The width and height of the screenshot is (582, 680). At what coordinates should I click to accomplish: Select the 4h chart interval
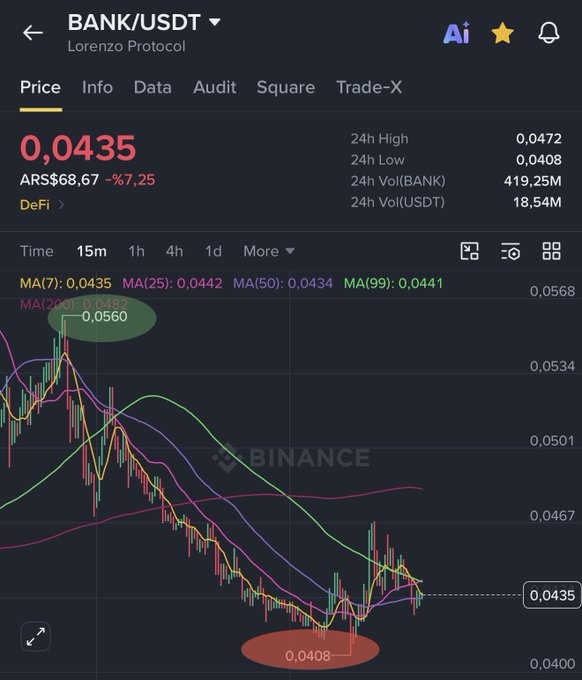click(x=174, y=251)
